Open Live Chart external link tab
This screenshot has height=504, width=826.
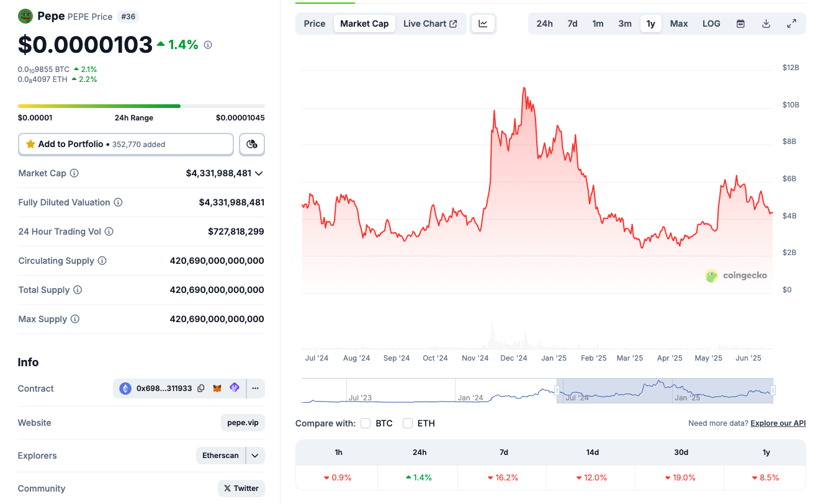430,24
